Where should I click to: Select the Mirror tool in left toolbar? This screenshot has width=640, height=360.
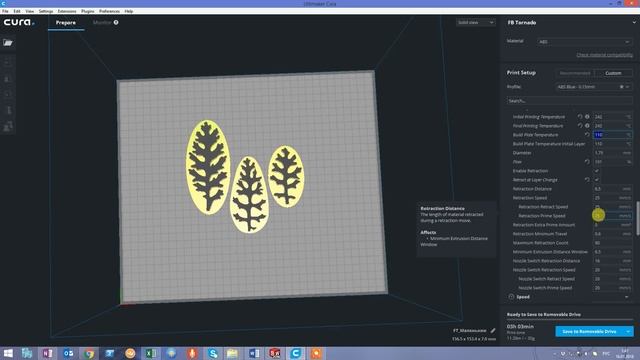click(8, 110)
